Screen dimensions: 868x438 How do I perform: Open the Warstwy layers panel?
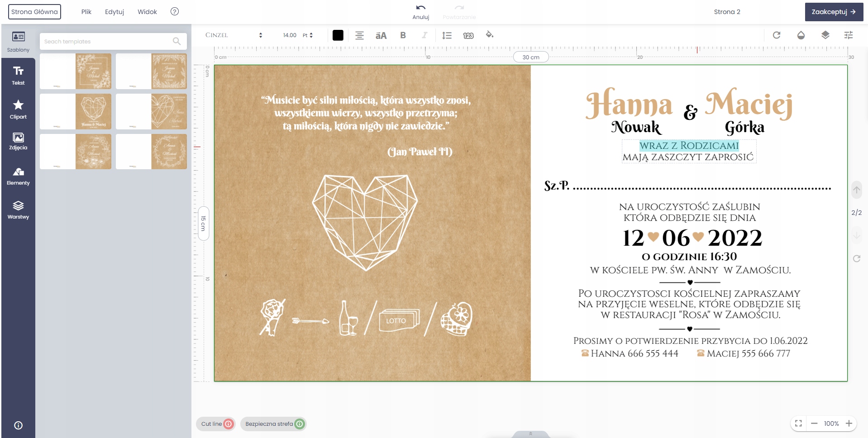pos(18,210)
